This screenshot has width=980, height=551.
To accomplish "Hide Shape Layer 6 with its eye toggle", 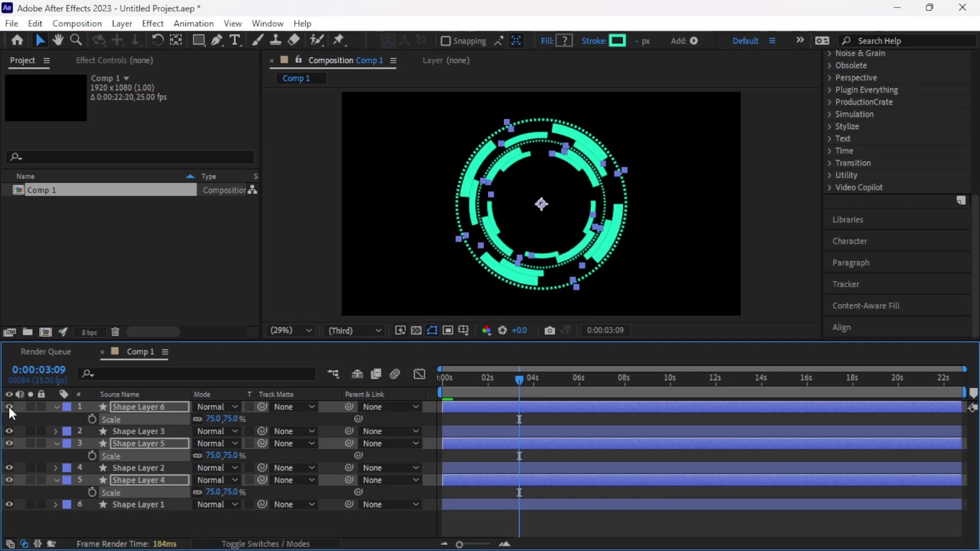I will (9, 407).
